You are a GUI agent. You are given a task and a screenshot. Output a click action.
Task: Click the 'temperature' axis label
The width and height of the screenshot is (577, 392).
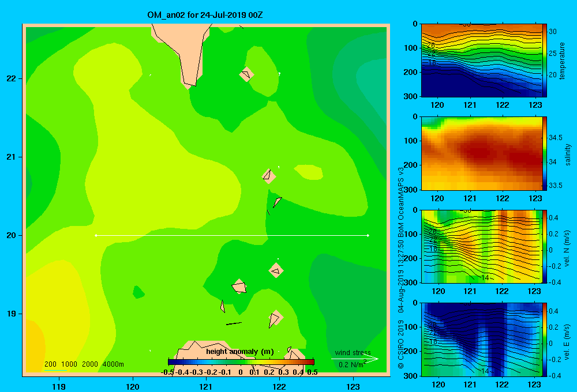click(562, 61)
